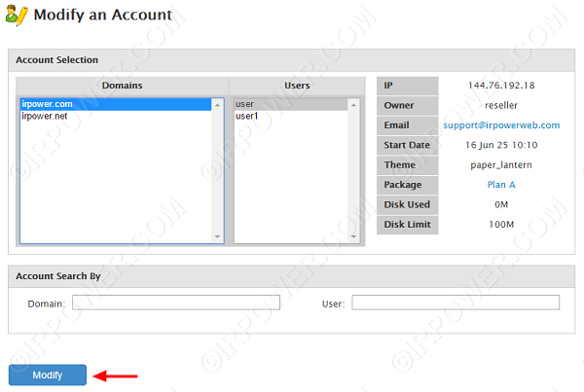Click the Users list scroll down arrow
This screenshot has width=584, height=392.
pyautogui.click(x=358, y=236)
